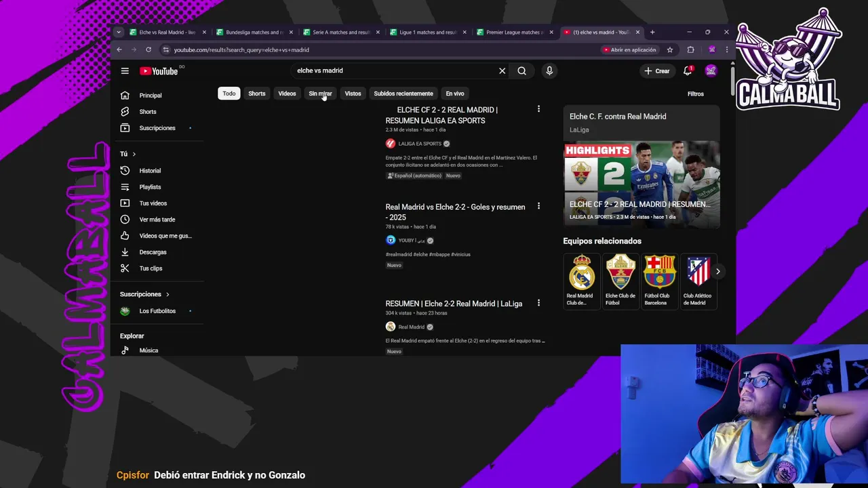Open Fútbol Club Barcelona team card
Viewport: 868px width, 488px height.
coord(660,281)
